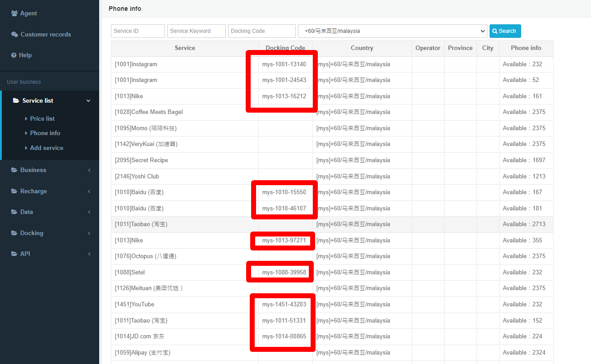
Task: Click the Help question mark icon
Action: 14,55
